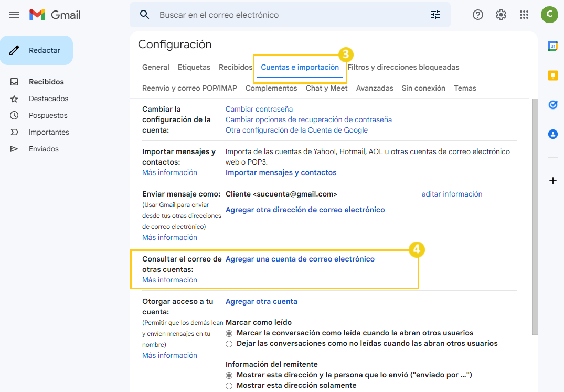Select the Cuentas e importación tab
The width and height of the screenshot is (564, 392).
click(300, 67)
